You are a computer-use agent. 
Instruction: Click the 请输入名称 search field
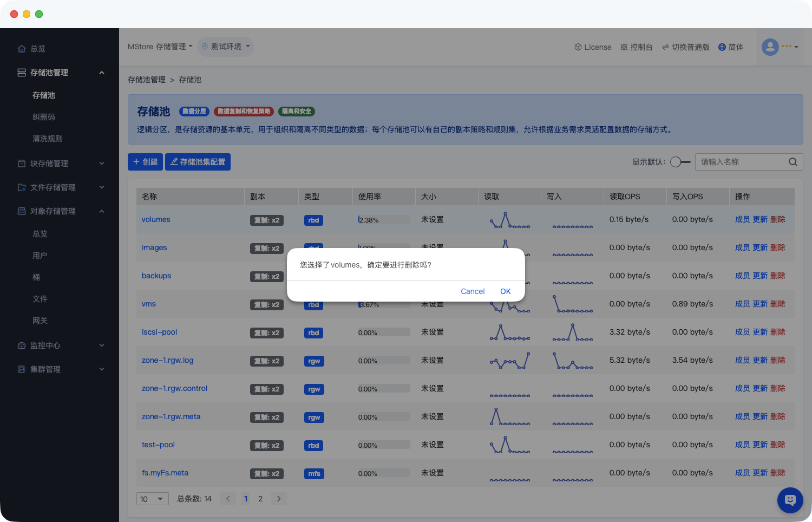tap(741, 162)
